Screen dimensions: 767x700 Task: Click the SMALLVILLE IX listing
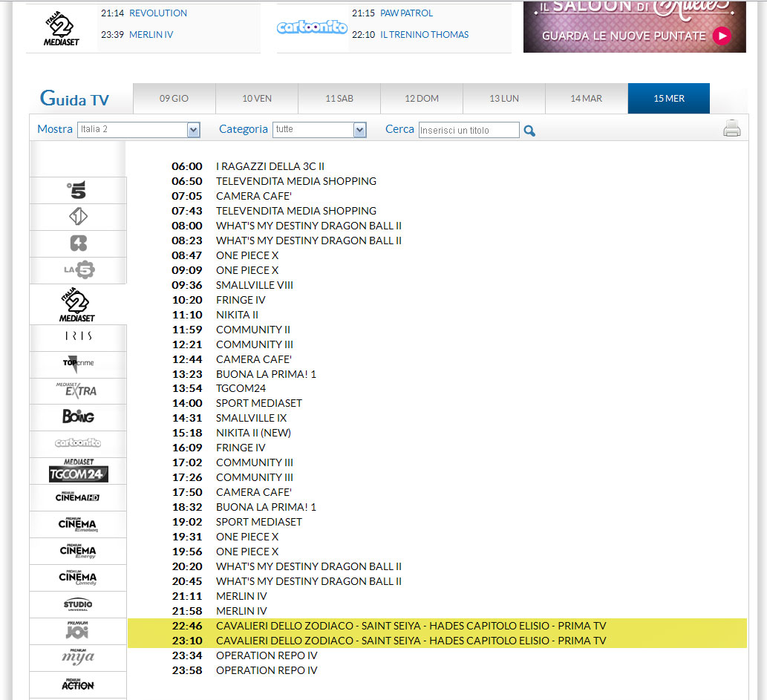[x=252, y=418]
